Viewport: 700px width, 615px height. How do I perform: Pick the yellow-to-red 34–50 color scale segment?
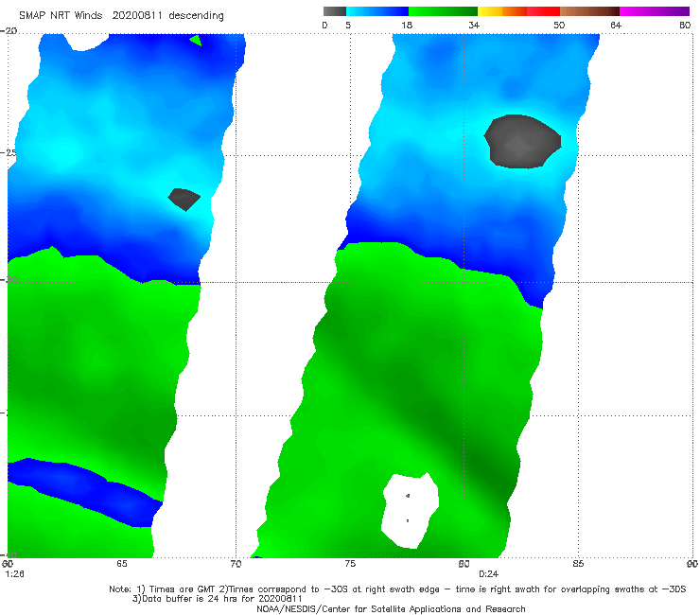pyautogui.click(x=518, y=11)
